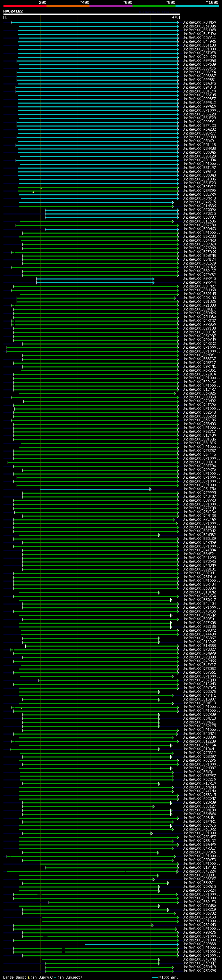Select subject UniRef100_A8P8X5
Screen dimensions: 222x980
[199, 852]
